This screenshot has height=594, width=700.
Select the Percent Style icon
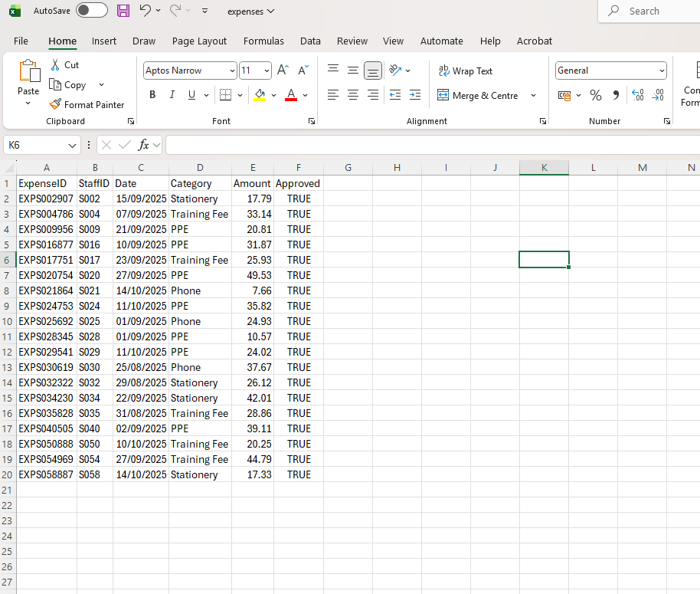[595, 95]
